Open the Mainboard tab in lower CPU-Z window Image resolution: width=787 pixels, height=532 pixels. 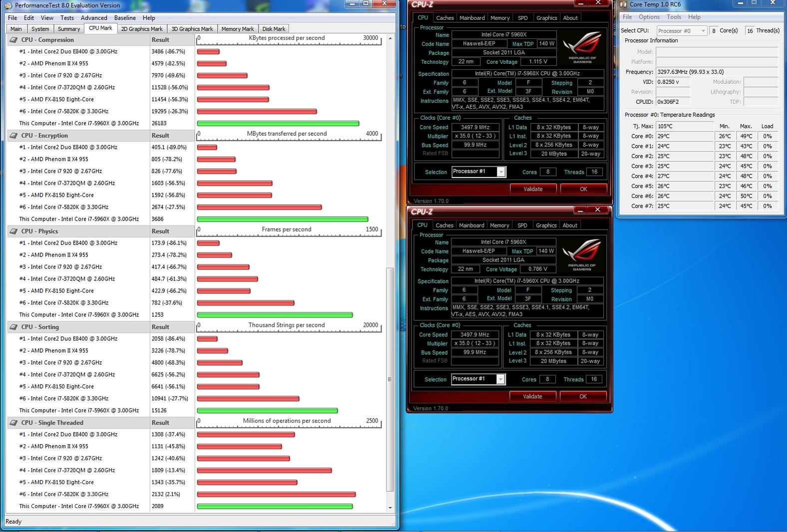471,226
